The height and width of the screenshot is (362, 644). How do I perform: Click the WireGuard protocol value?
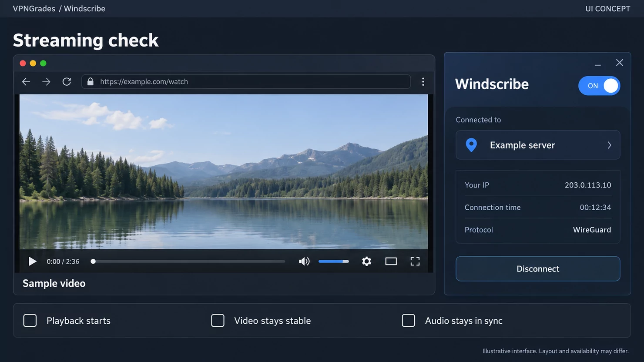tap(592, 230)
